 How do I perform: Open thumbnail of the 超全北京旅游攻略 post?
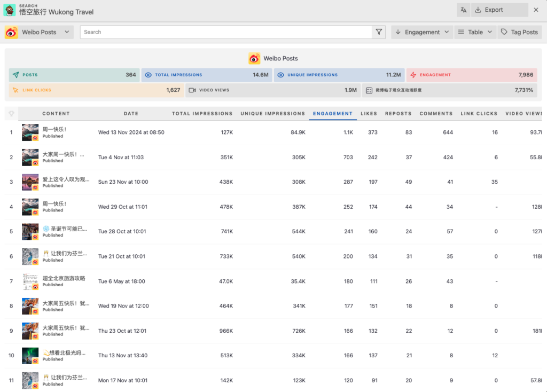(x=30, y=281)
